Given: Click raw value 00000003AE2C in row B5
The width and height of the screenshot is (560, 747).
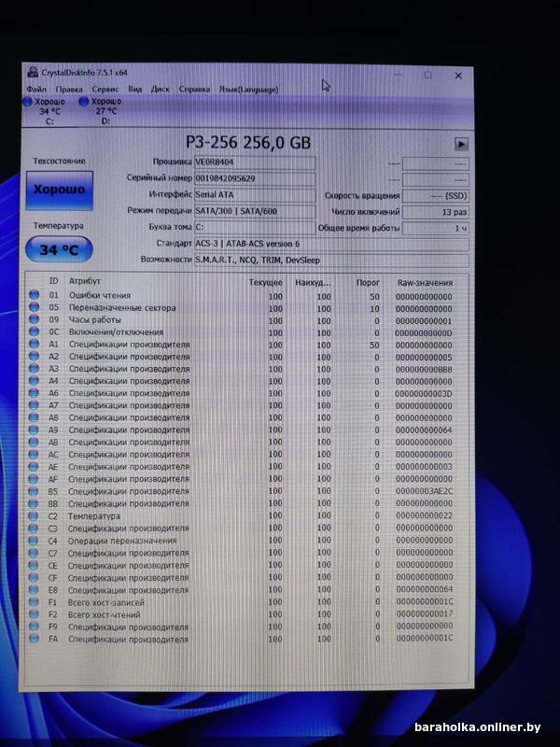Looking at the screenshot, I should point(424,491).
